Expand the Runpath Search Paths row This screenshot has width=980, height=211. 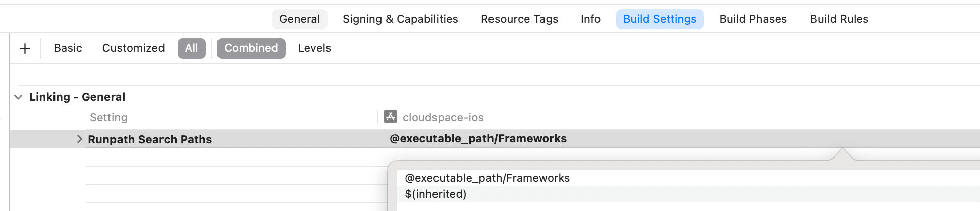pyautogui.click(x=79, y=139)
